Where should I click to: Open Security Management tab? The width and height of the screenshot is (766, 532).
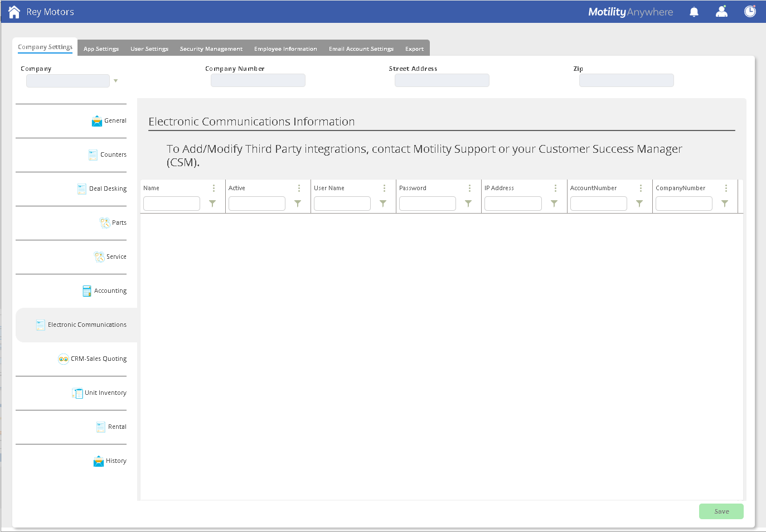[x=211, y=49]
